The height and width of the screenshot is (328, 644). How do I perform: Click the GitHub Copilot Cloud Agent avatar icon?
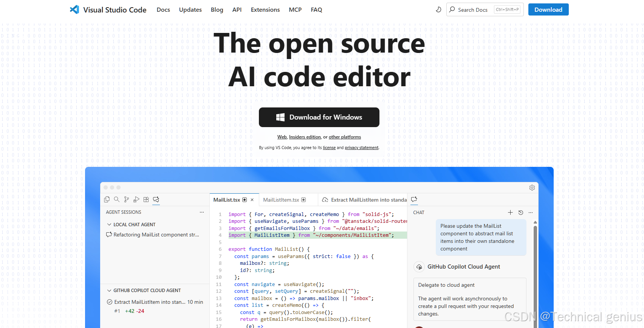(x=419, y=267)
